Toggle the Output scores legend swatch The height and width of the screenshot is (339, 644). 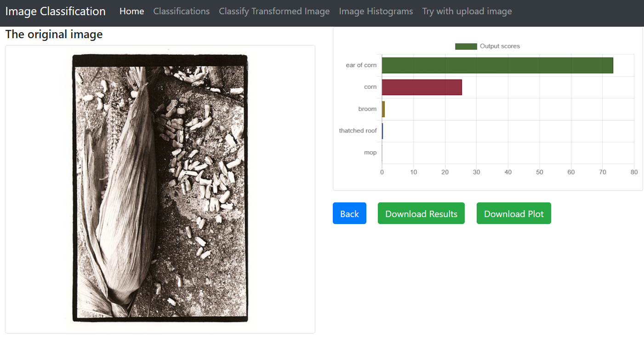[466, 46]
